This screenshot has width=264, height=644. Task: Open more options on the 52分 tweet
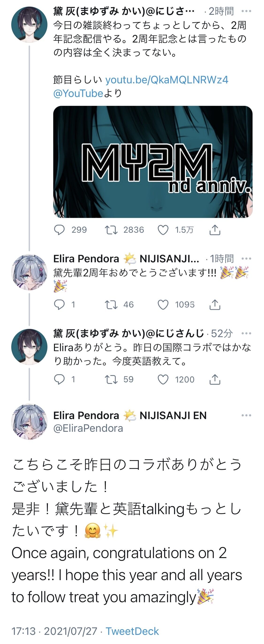pyautogui.click(x=246, y=333)
